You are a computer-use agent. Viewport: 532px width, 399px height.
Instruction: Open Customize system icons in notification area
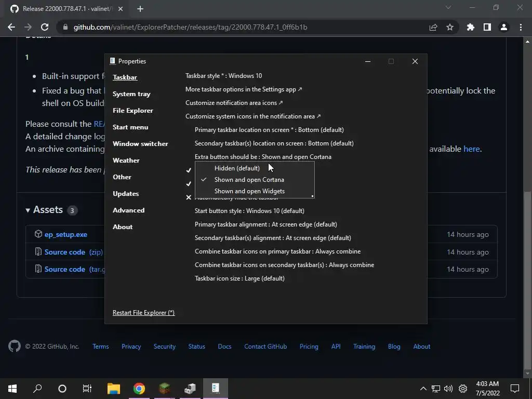pyautogui.click(x=253, y=116)
